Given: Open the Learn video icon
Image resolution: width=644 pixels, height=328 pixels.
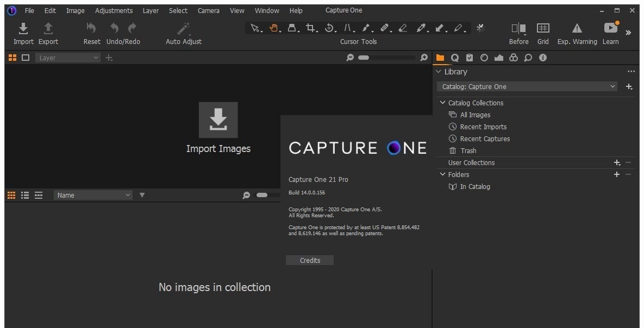Looking at the screenshot, I should pyautogui.click(x=611, y=28).
